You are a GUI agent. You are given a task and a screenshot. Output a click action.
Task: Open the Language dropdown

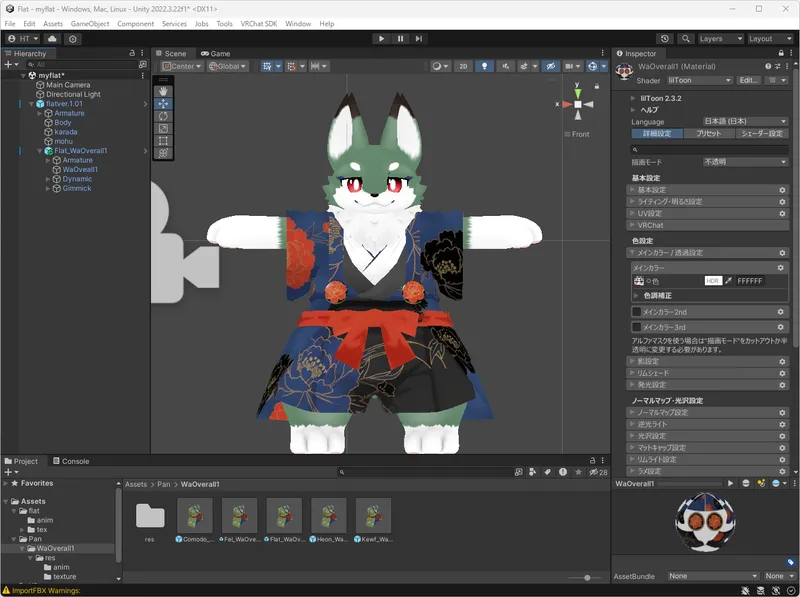(745, 121)
